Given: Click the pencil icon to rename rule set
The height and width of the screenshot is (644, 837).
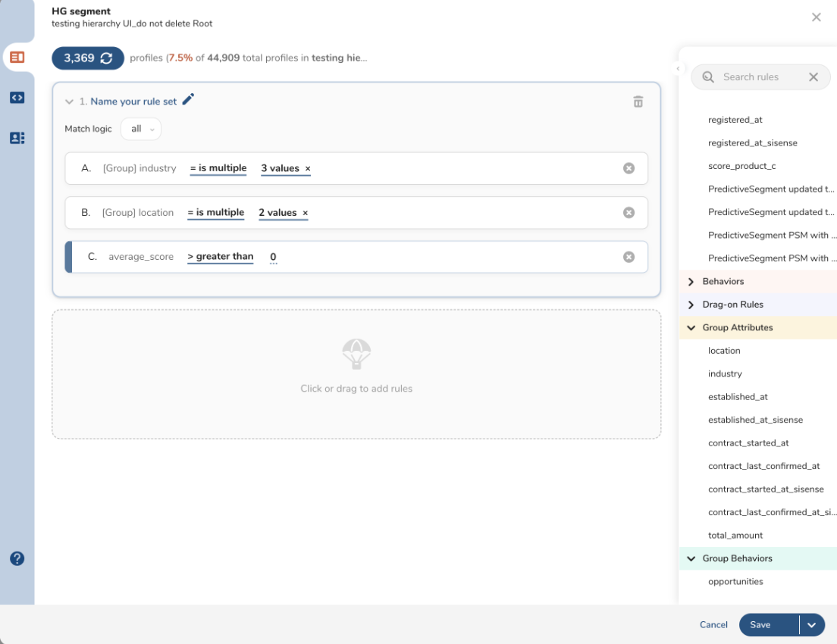Looking at the screenshot, I should 189,100.
